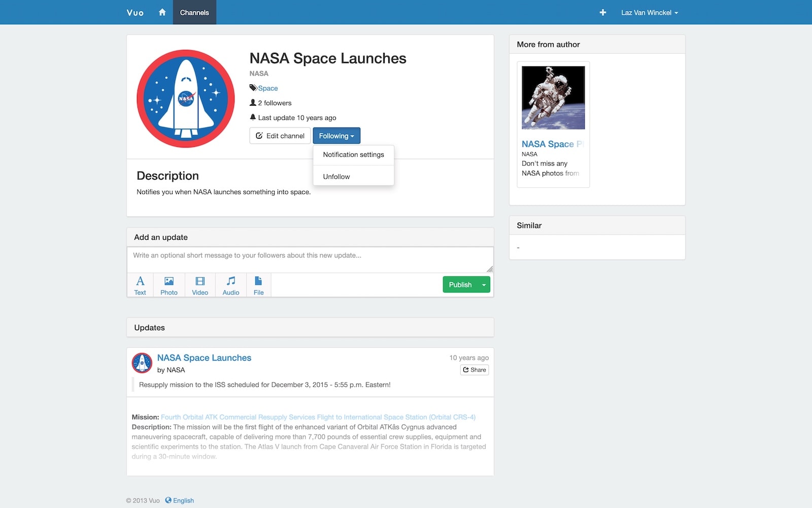Open the NASA Space P… channel link in sidebar
The height and width of the screenshot is (508, 812).
(553, 144)
